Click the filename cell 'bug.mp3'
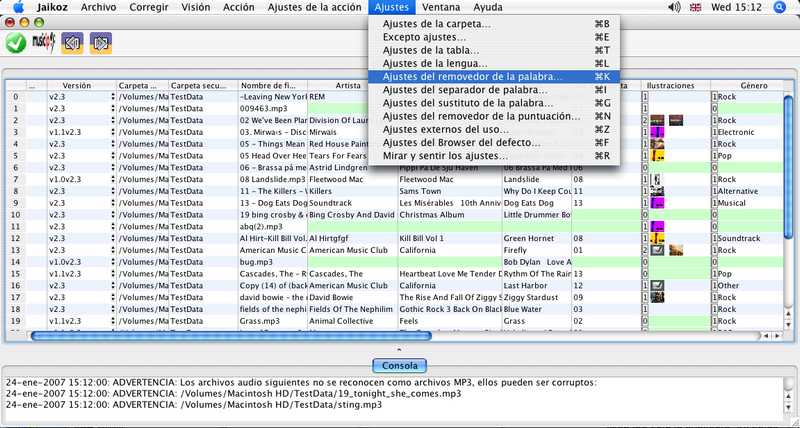 [273, 262]
